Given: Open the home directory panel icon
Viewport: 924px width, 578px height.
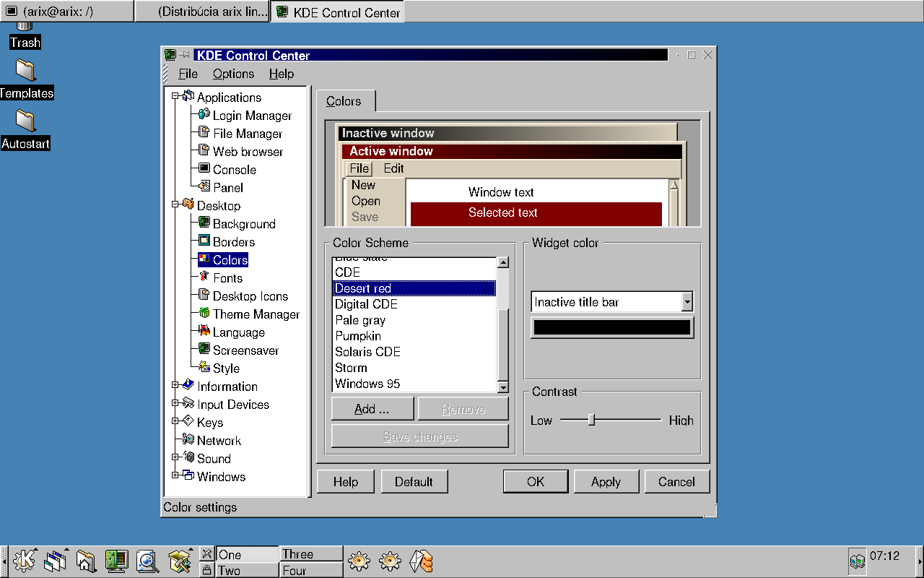Looking at the screenshot, I should click(86, 560).
